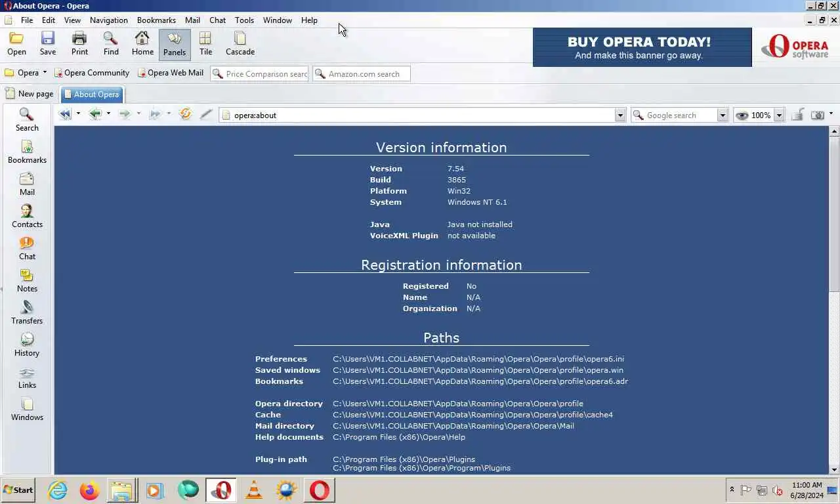
Task: Open the Bookmarks panel in the sidebar
Action: tap(27, 152)
